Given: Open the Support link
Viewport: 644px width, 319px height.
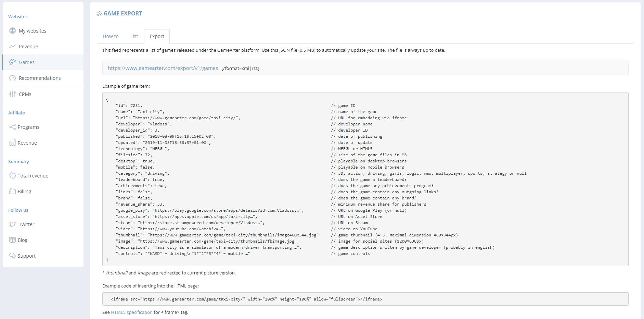Looking at the screenshot, I should pos(26,256).
